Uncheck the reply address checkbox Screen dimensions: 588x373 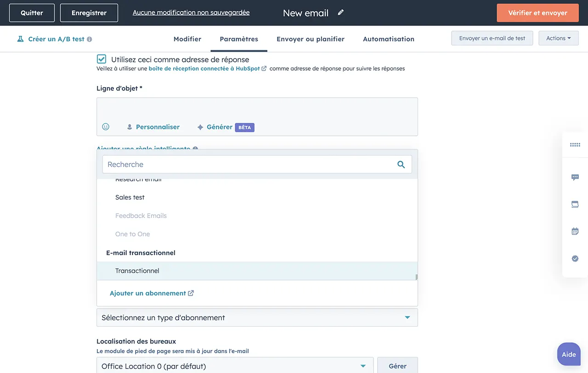[102, 59]
